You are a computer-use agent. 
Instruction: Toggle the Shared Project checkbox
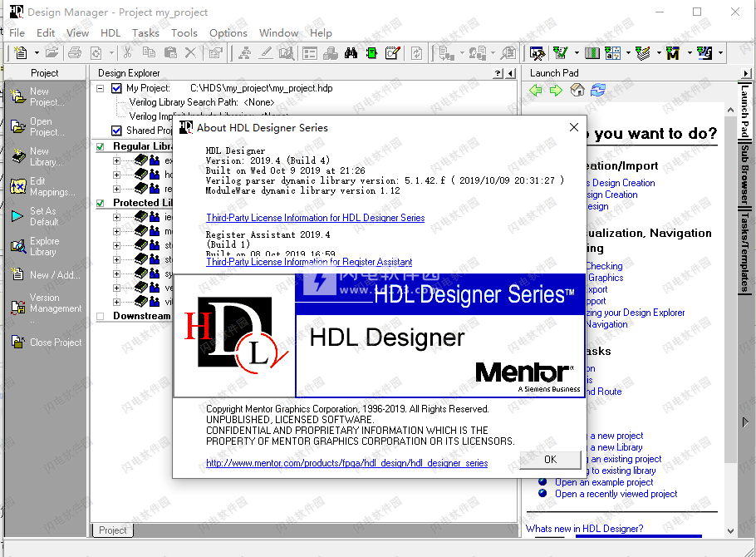pyautogui.click(x=116, y=131)
